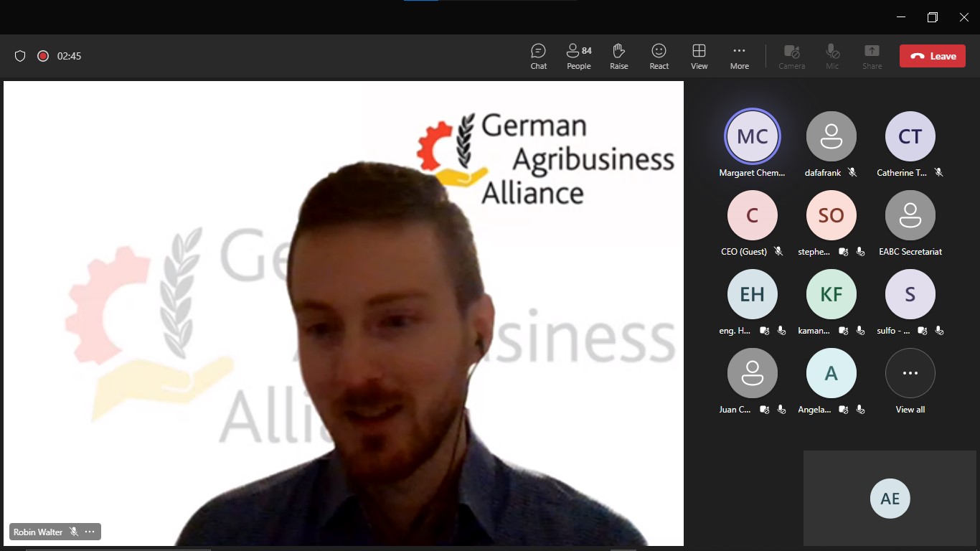The height and width of the screenshot is (551, 980).
Task: Select Catherine T's CT avatar
Action: tap(910, 136)
